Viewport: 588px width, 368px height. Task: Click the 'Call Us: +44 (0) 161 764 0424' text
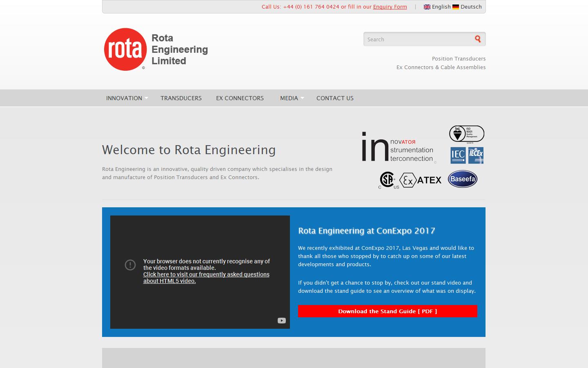click(x=301, y=7)
